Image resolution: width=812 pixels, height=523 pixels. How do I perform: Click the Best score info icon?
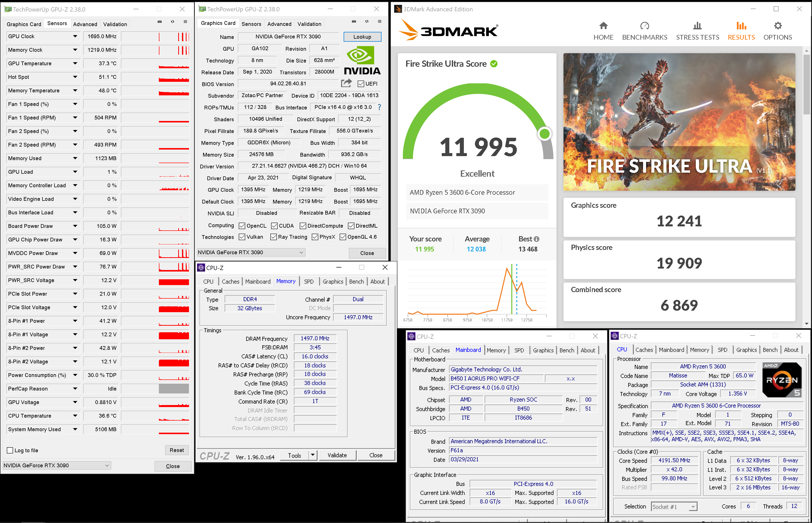(x=536, y=239)
